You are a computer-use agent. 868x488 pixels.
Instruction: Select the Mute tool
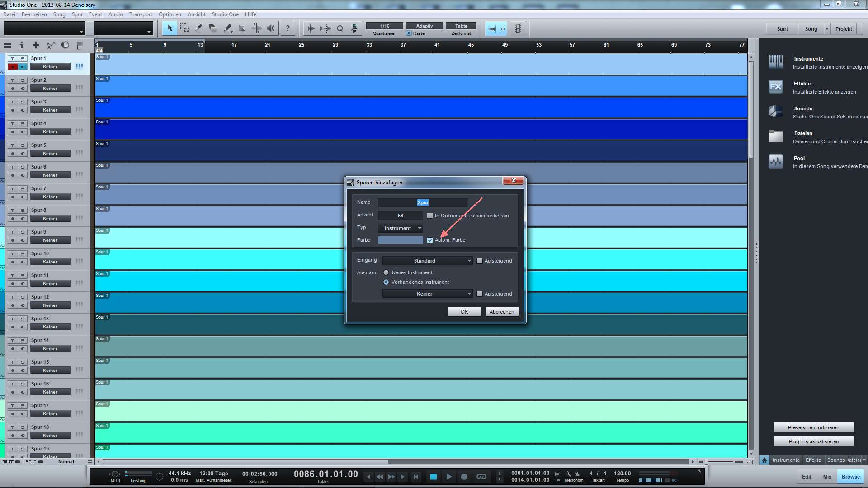242,28
